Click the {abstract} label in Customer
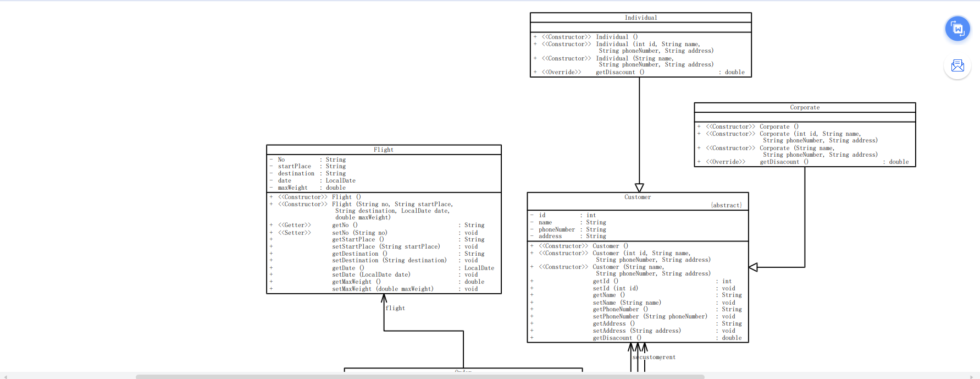The height and width of the screenshot is (379, 980). (726, 205)
